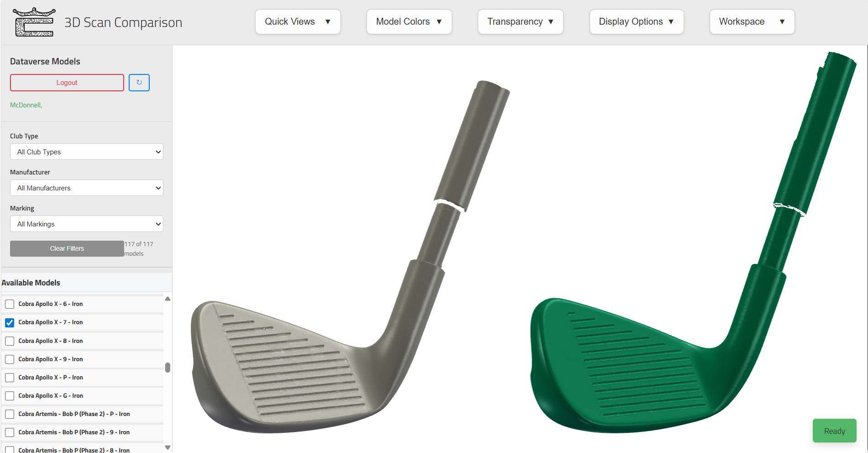
Task: Click the Workspace dropdown arrow icon
Action: click(782, 22)
